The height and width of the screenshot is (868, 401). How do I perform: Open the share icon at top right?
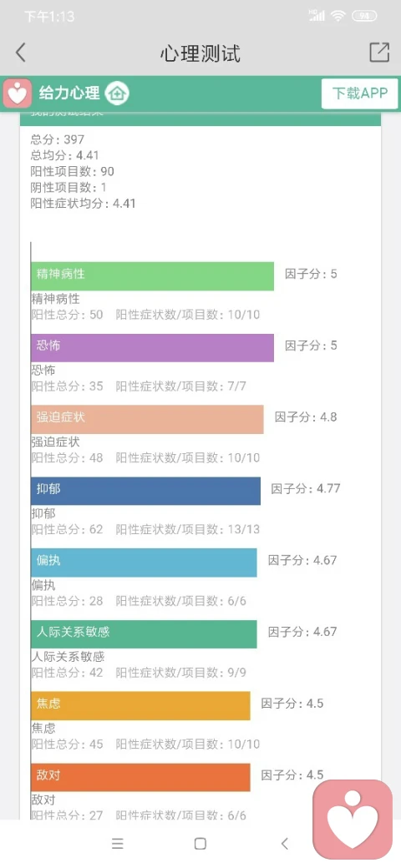pos(379,52)
